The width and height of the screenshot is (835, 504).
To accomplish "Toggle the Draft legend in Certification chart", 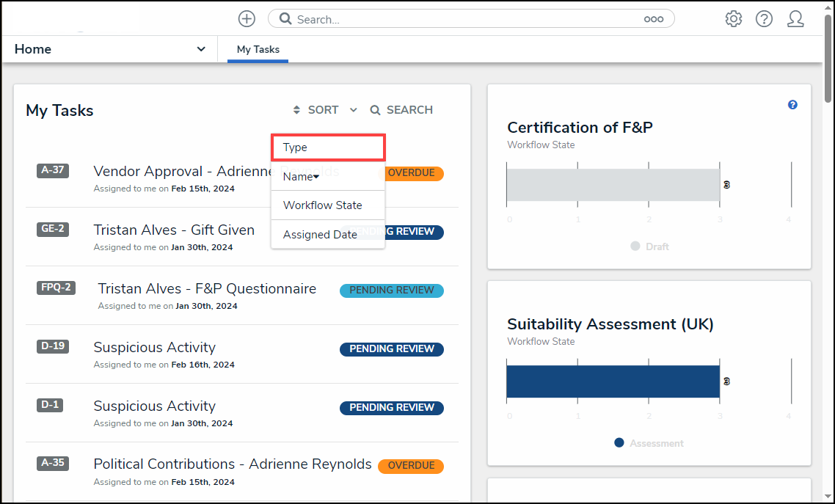I will coord(649,246).
